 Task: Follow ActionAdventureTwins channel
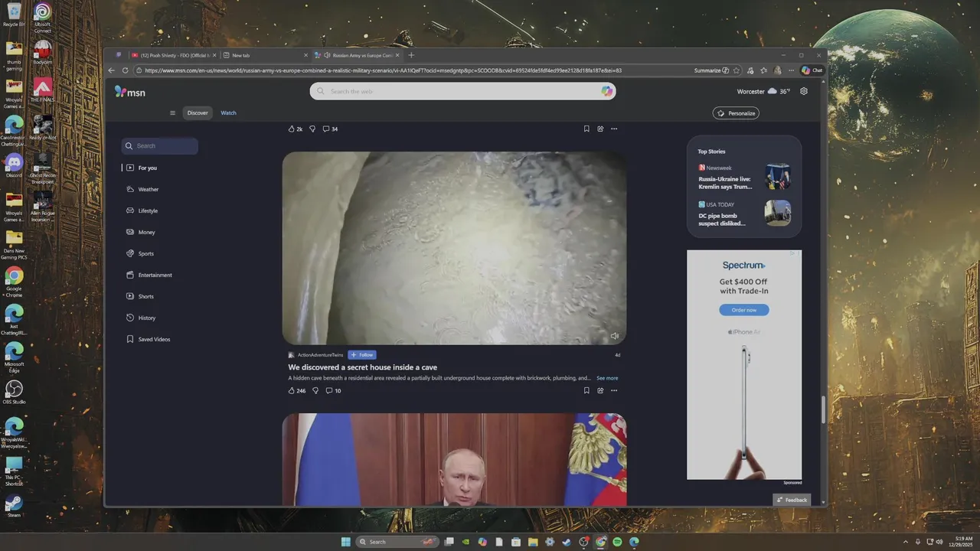[362, 355]
